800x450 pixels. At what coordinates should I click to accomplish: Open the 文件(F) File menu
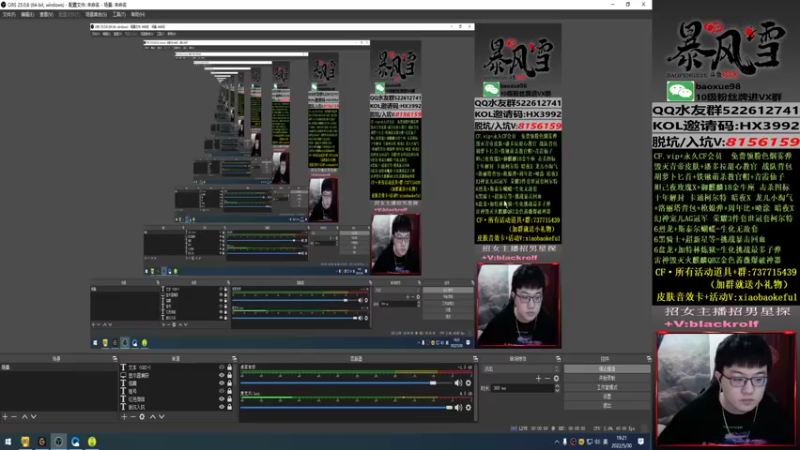click(9, 15)
